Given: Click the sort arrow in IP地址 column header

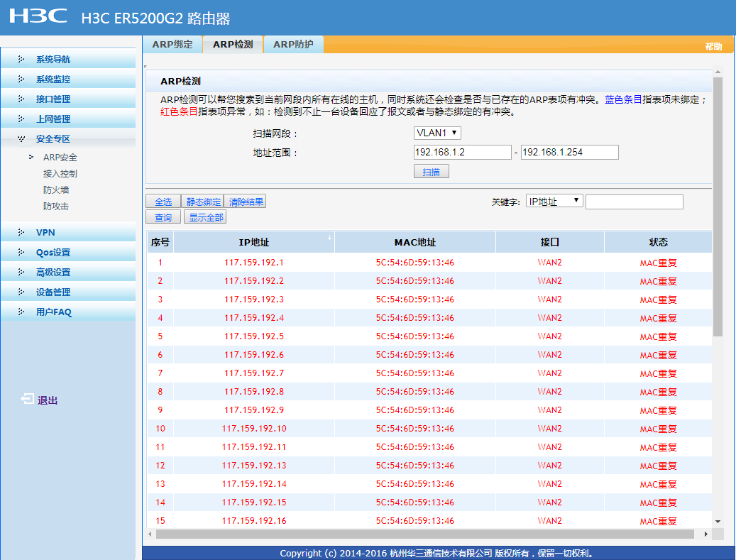Looking at the screenshot, I should tap(329, 238).
